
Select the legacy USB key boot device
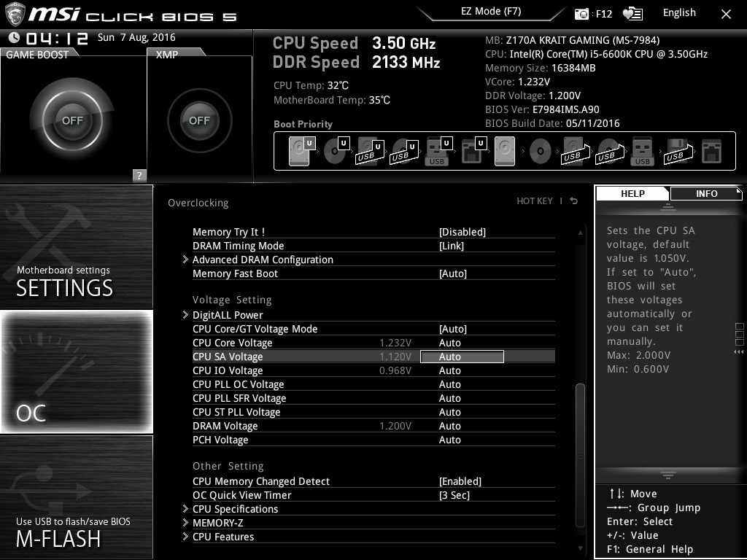(642, 152)
